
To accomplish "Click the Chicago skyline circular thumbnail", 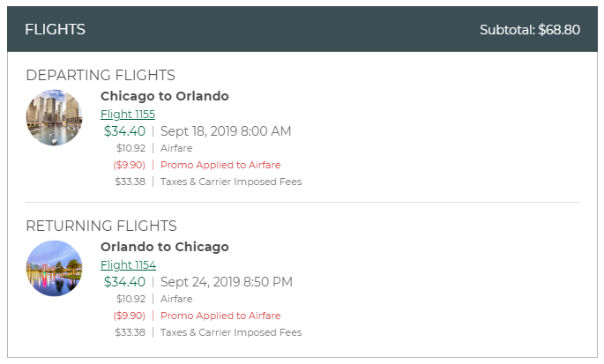I will click(x=55, y=118).
